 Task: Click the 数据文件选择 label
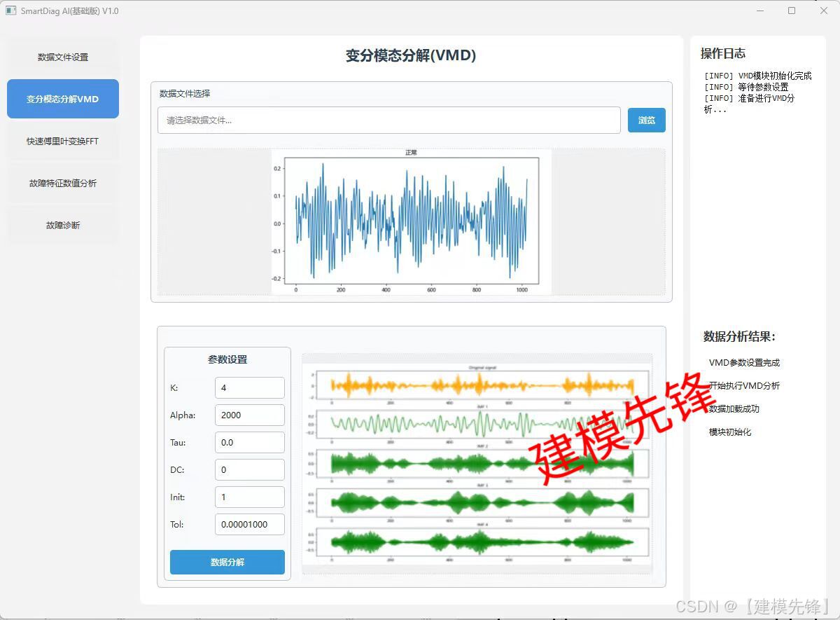tap(185, 93)
